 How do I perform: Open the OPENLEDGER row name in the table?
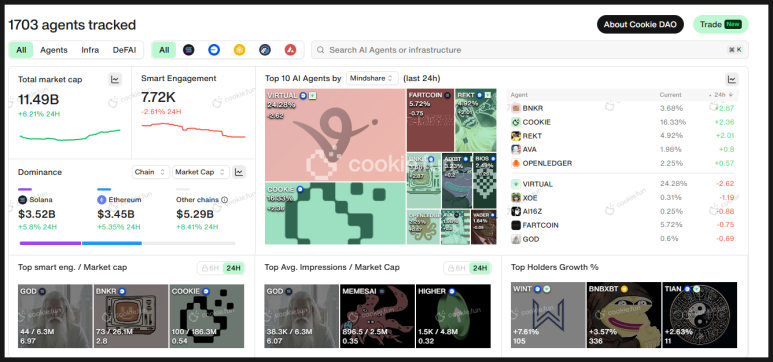tap(547, 163)
